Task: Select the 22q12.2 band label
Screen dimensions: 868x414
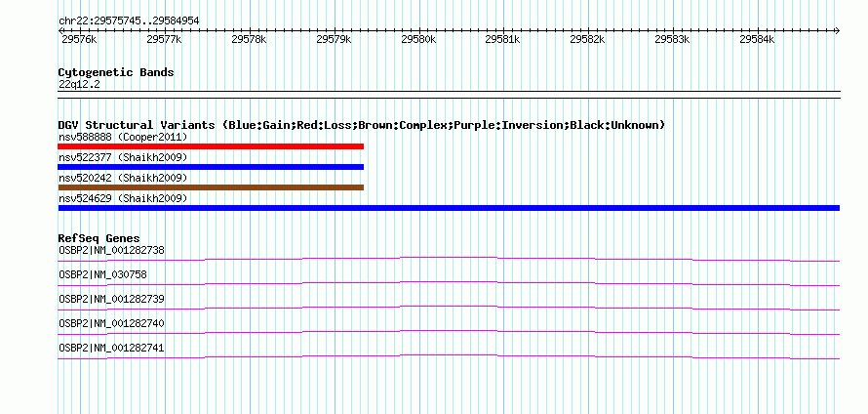Action: 79,85
